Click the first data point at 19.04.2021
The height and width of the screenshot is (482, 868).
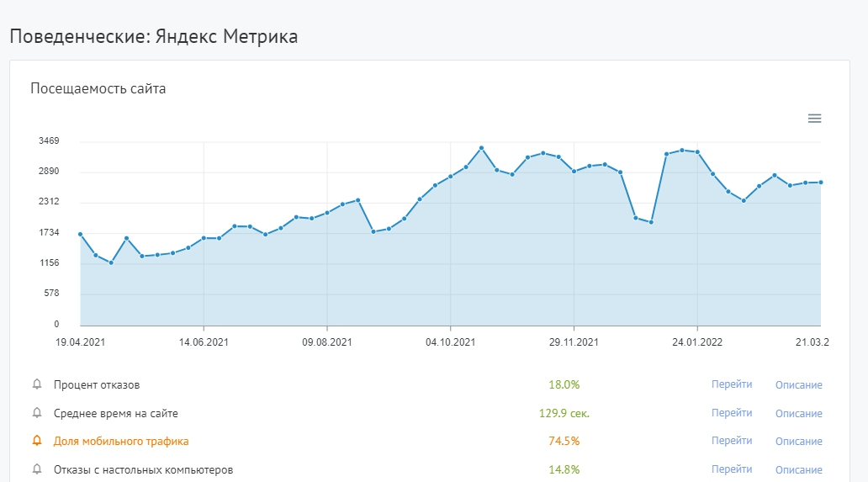pyautogui.click(x=80, y=235)
